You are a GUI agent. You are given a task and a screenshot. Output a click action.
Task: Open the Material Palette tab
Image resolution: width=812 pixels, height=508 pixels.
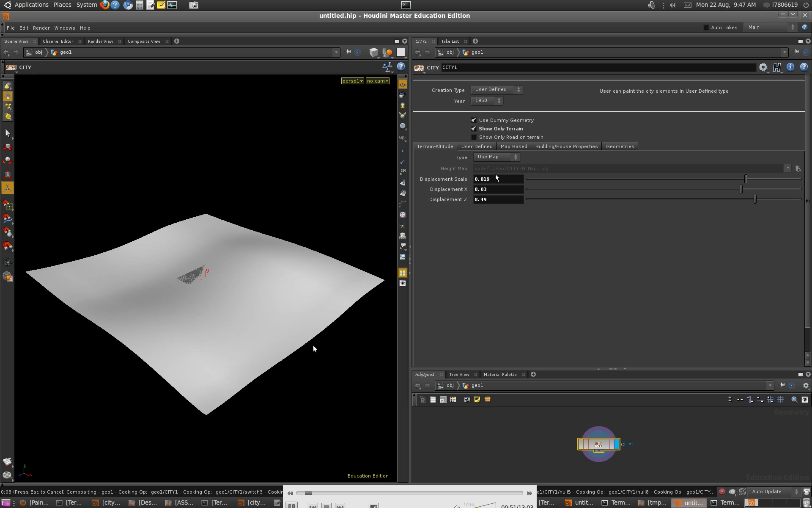point(500,375)
